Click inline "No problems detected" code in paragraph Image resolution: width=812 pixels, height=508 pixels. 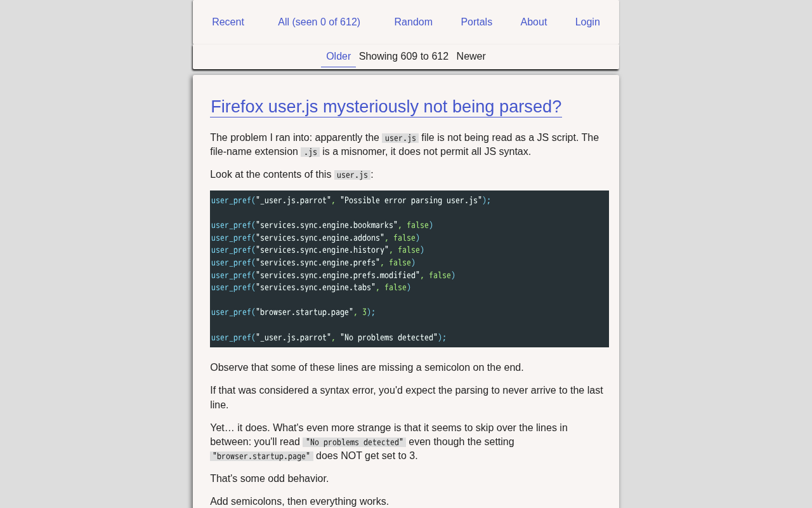point(354,443)
